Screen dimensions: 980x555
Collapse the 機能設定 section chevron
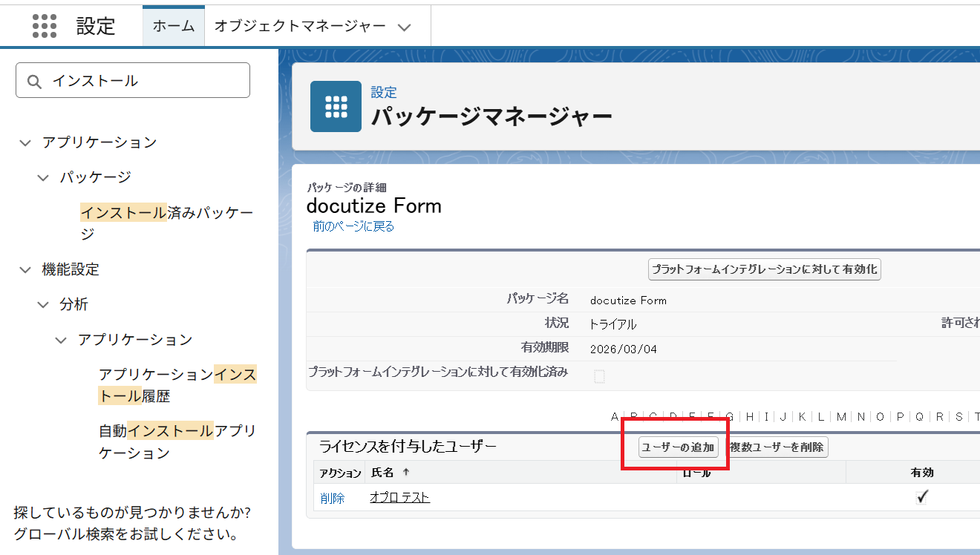click(25, 270)
